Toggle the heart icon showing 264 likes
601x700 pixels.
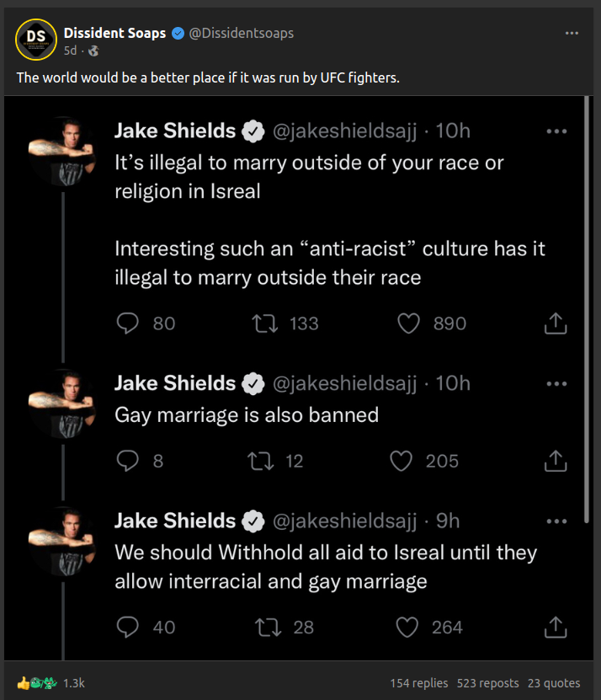408,628
